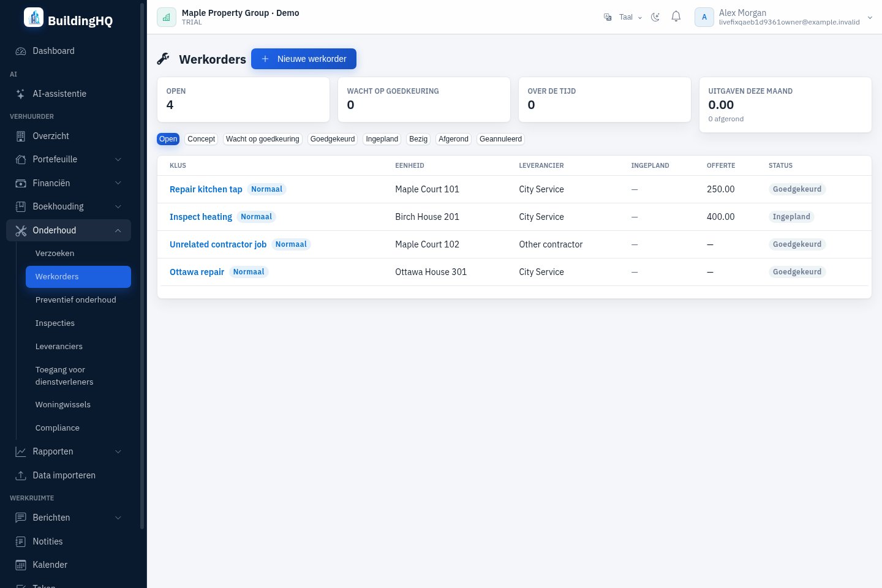Filter by Wacht op goedkeuring

click(x=263, y=139)
